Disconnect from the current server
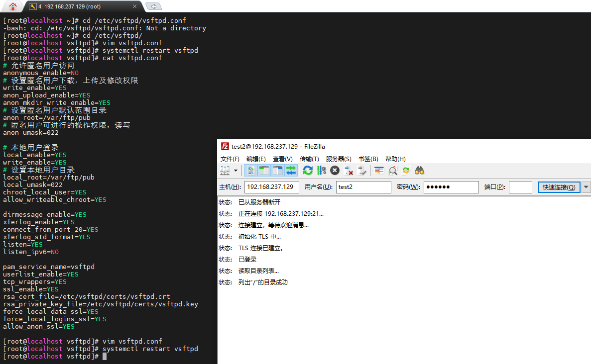The height and width of the screenshot is (364, 591). tap(349, 171)
